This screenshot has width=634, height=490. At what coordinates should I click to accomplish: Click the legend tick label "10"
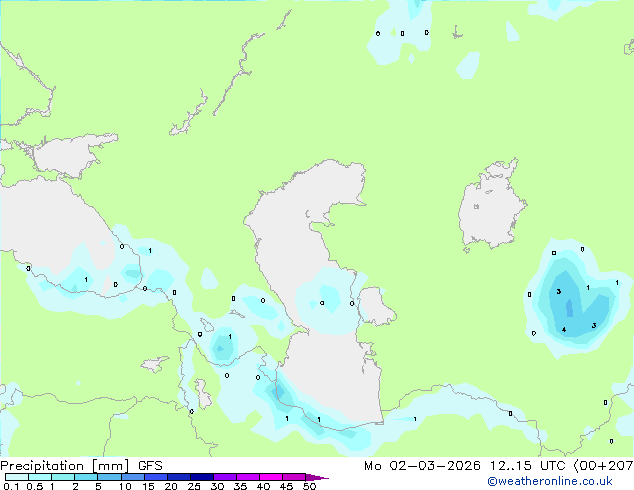click(x=125, y=486)
